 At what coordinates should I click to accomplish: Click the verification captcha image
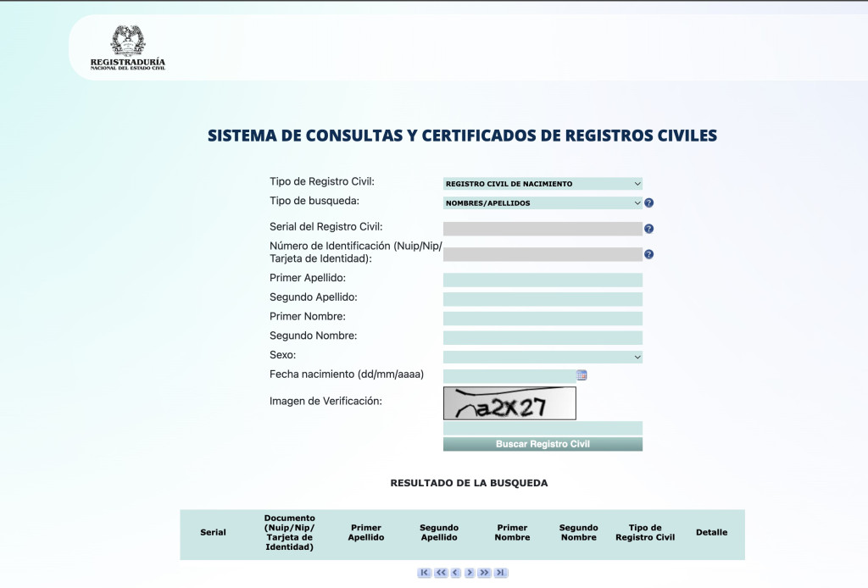click(x=509, y=403)
